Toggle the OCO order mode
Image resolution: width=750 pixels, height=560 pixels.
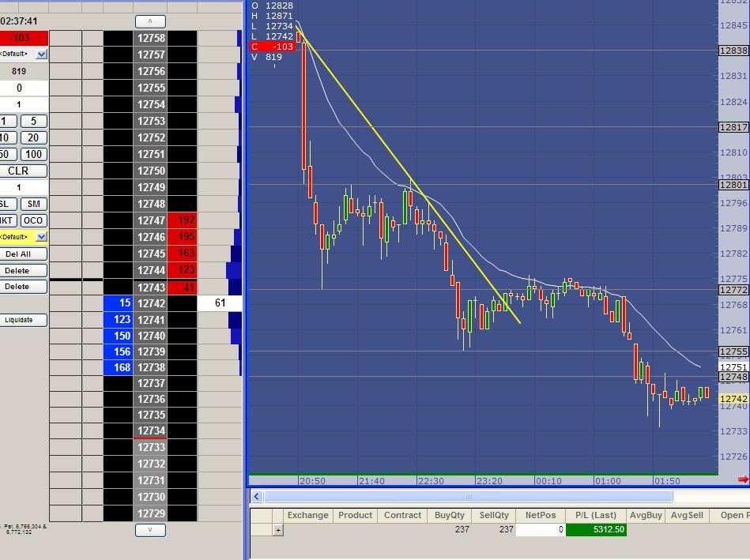point(32,220)
